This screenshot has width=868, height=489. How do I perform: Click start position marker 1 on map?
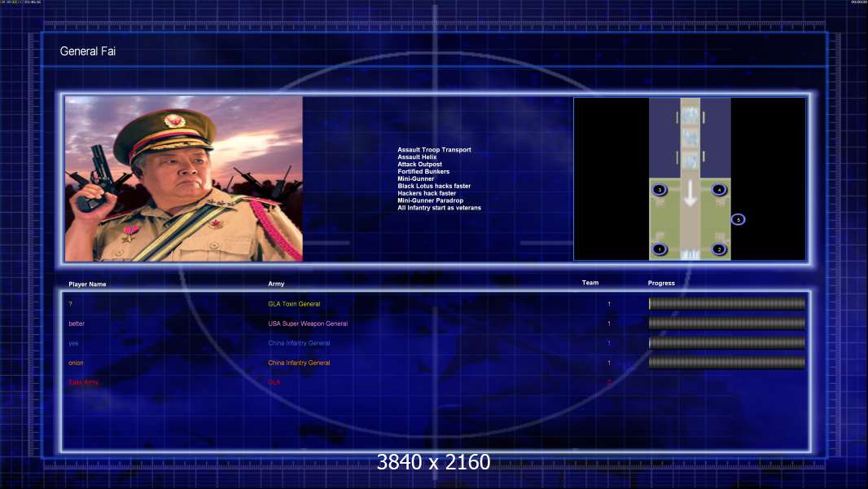point(660,249)
